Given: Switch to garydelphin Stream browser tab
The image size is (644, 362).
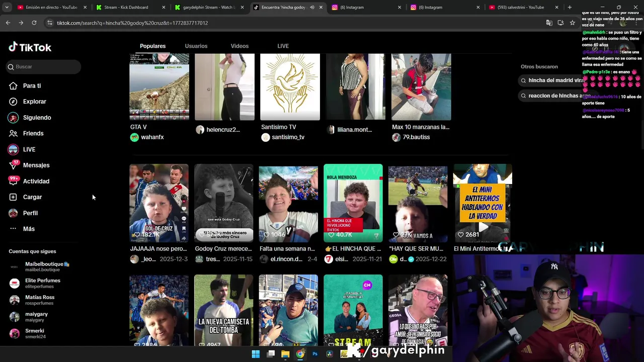Looking at the screenshot, I should click(x=208, y=8).
